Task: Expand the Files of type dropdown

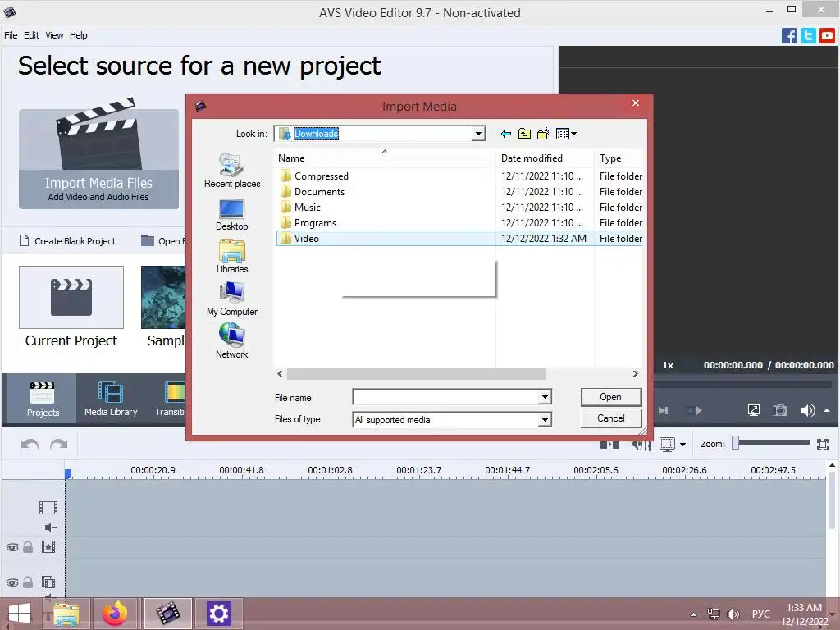Action: (545, 419)
